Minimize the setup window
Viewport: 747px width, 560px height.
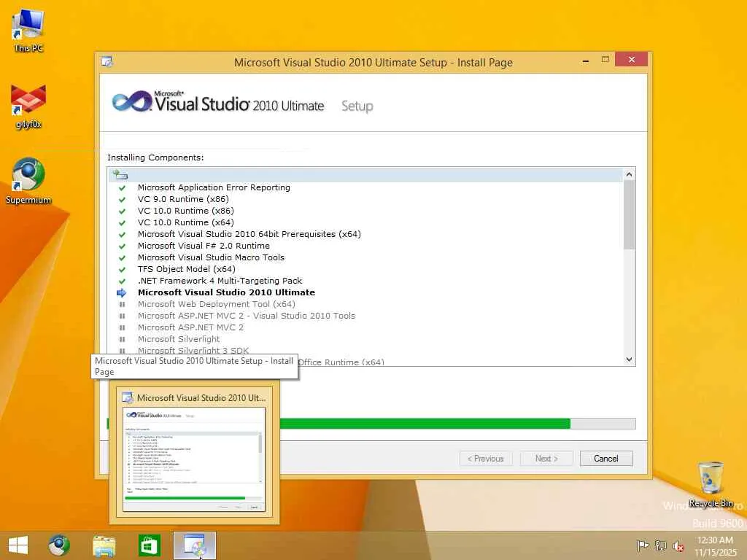586,61
